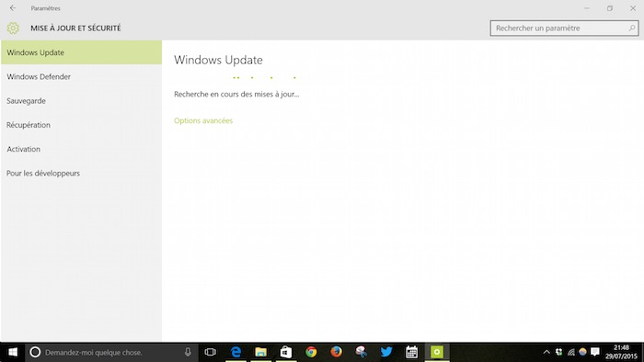644x362 pixels.
Task: Click the Options avancées link
Action: (x=203, y=120)
